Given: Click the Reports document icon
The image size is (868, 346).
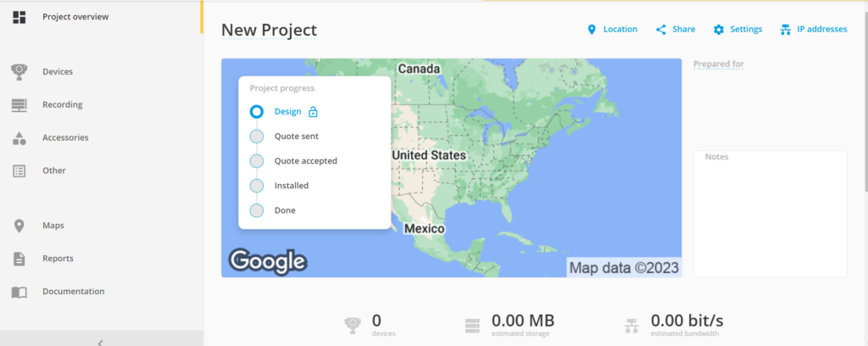Looking at the screenshot, I should (x=19, y=259).
